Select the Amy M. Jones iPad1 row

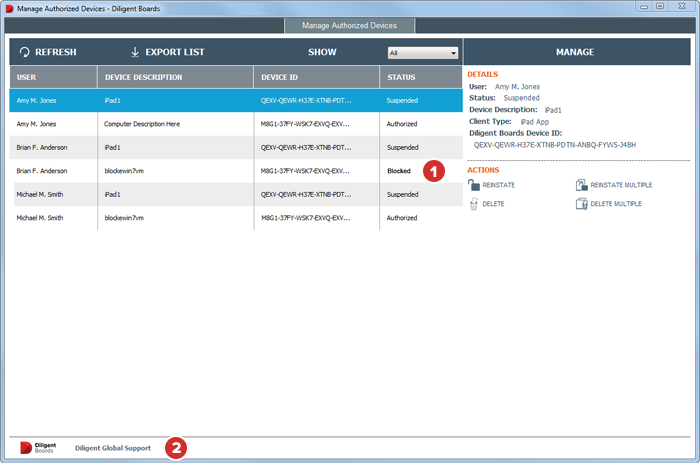(236, 100)
